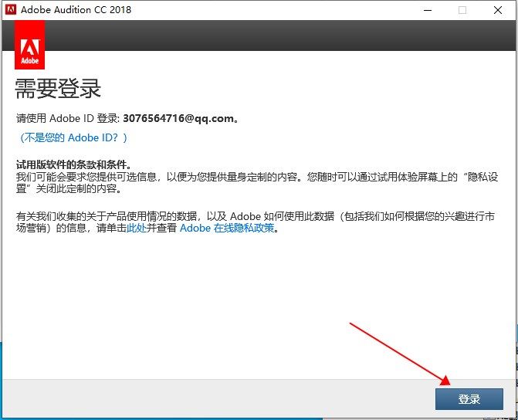
Task: Select the 3076564716@qq.com email address
Action: point(178,118)
